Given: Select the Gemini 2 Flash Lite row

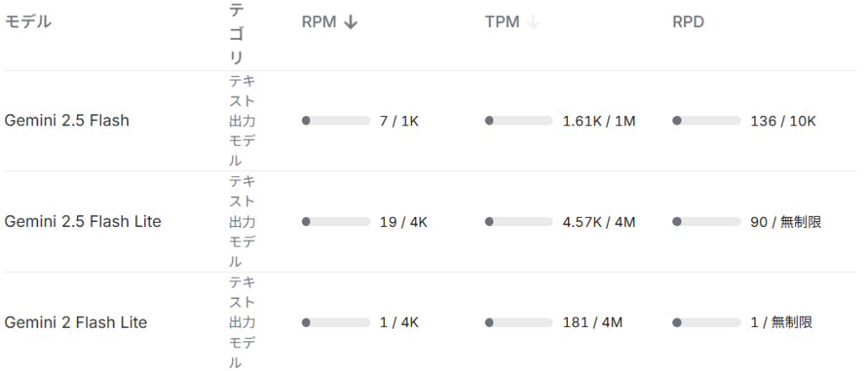Looking at the screenshot, I should [75, 323].
